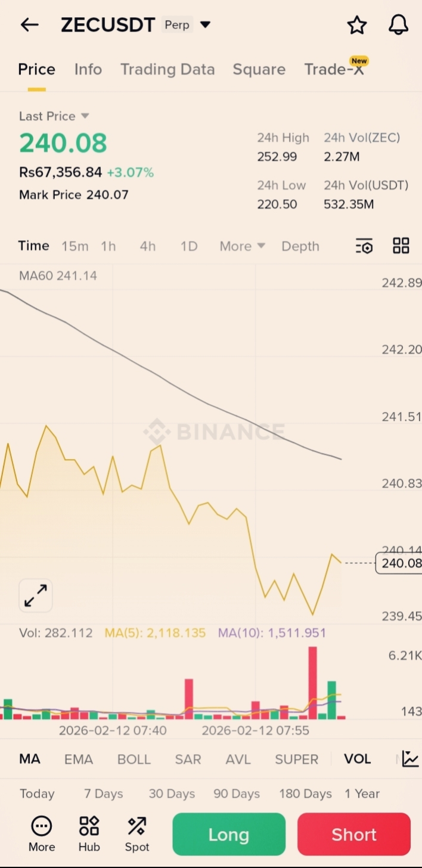Switch to the Trading Data tab
422x868 pixels.
click(x=167, y=70)
